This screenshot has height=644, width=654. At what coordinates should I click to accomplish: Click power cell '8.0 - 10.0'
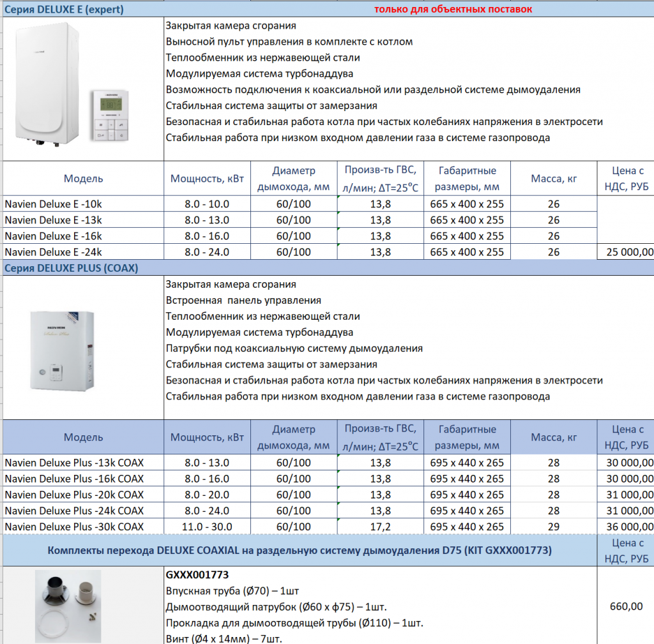click(208, 204)
